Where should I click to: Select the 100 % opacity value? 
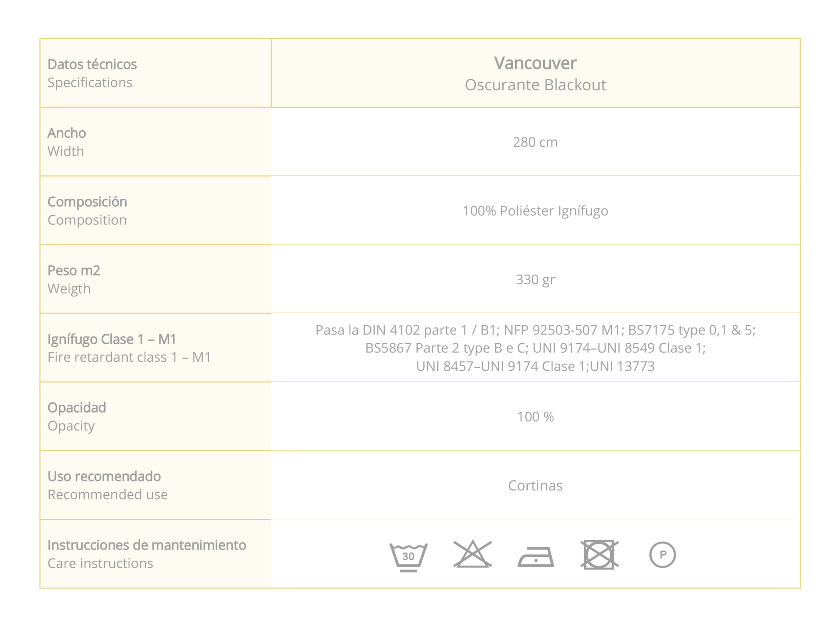pyautogui.click(x=535, y=417)
